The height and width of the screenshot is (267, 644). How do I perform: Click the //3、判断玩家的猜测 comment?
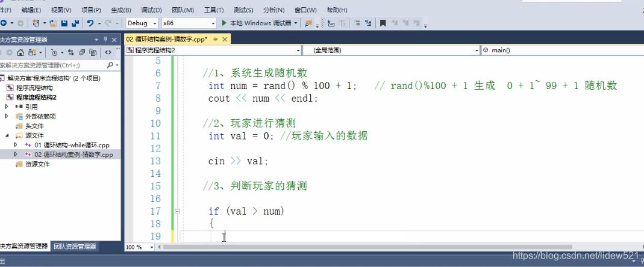(x=255, y=186)
